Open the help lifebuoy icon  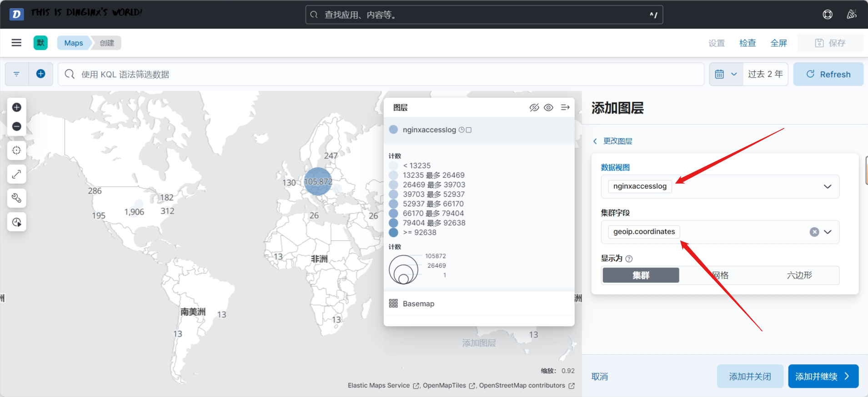tap(828, 15)
